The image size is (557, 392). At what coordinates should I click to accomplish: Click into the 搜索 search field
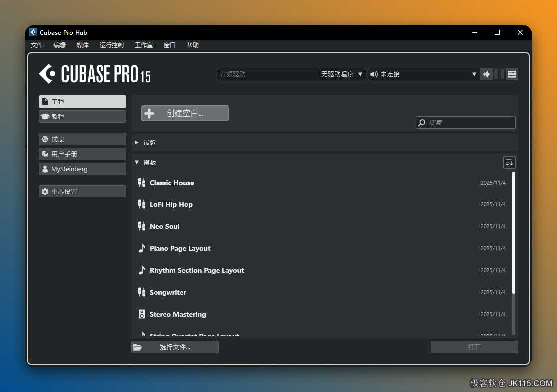coord(465,123)
